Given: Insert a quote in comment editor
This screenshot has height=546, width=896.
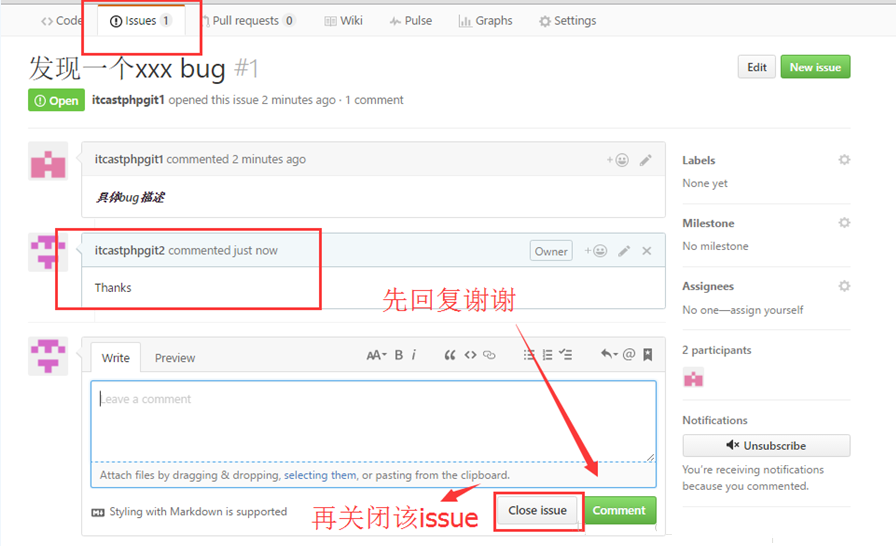Looking at the screenshot, I should [450, 355].
